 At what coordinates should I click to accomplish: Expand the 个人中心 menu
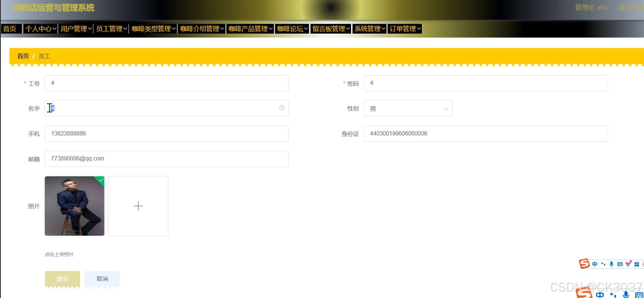(x=40, y=29)
